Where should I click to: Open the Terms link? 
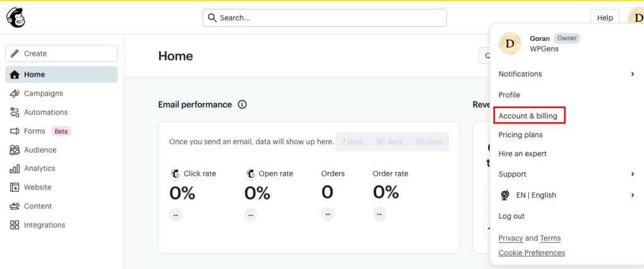pyautogui.click(x=550, y=238)
